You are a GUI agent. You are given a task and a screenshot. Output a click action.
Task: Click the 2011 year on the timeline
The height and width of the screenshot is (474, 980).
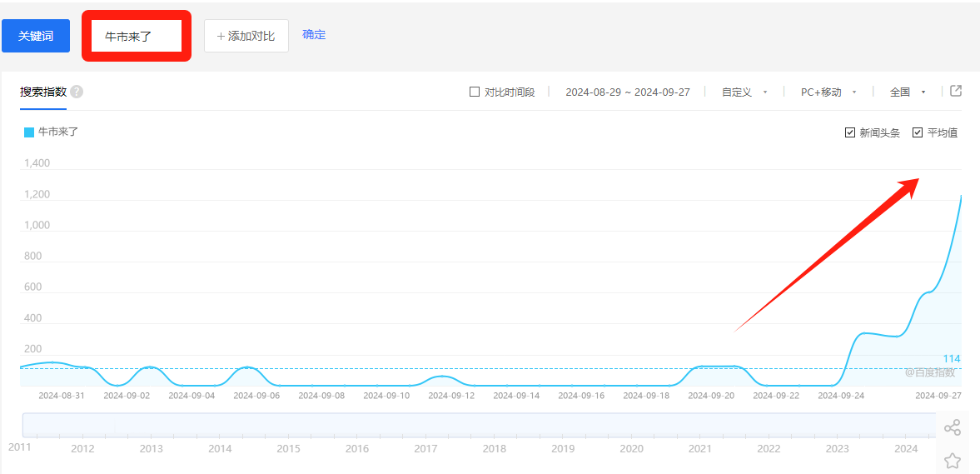pos(20,447)
